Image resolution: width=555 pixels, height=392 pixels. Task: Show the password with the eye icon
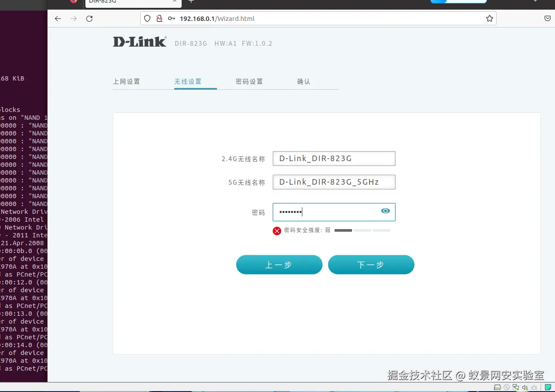pyautogui.click(x=386, y=211)
